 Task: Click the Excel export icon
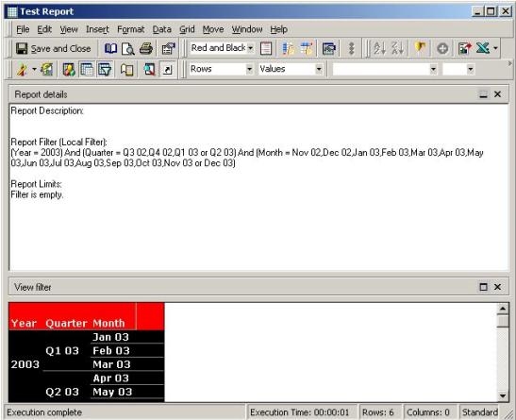(482, 49)
